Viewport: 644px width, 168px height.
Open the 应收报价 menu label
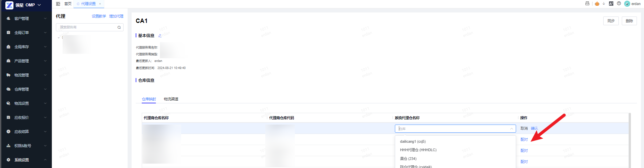22,117
